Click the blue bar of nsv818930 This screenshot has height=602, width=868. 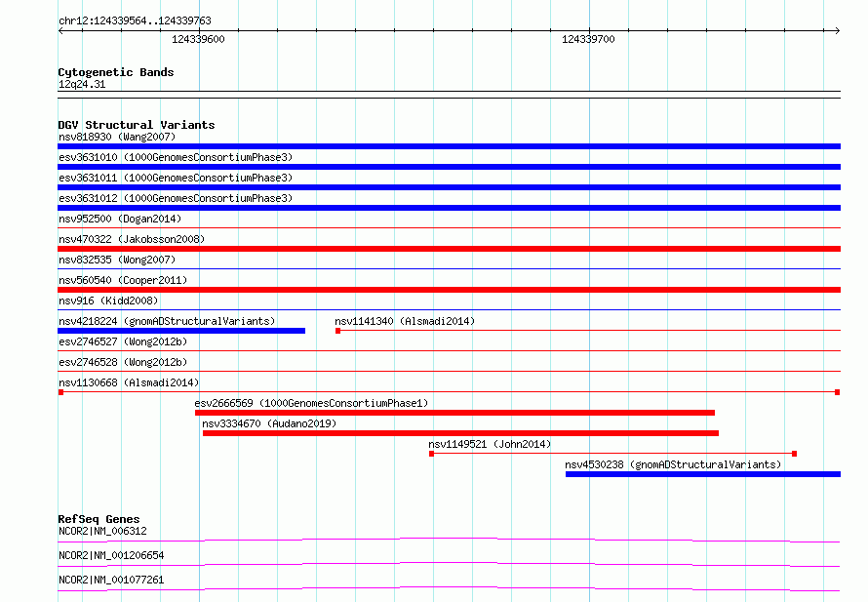[449, 146]
